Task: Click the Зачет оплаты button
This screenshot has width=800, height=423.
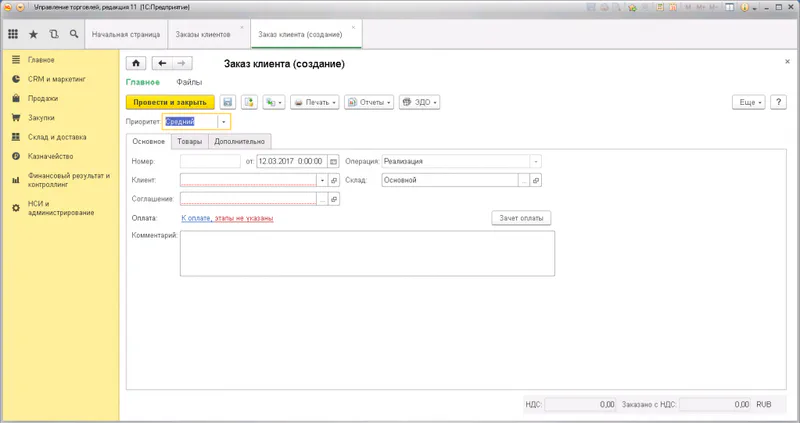Action: [521, 218]
